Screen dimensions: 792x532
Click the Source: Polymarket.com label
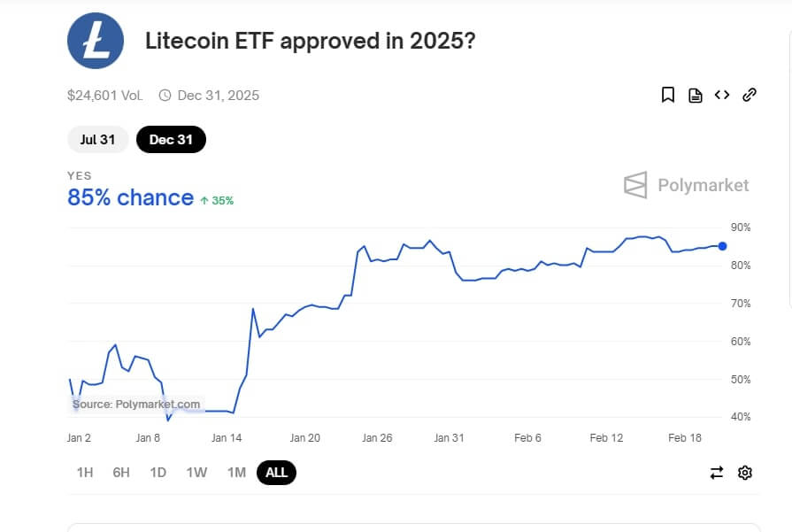137,405
